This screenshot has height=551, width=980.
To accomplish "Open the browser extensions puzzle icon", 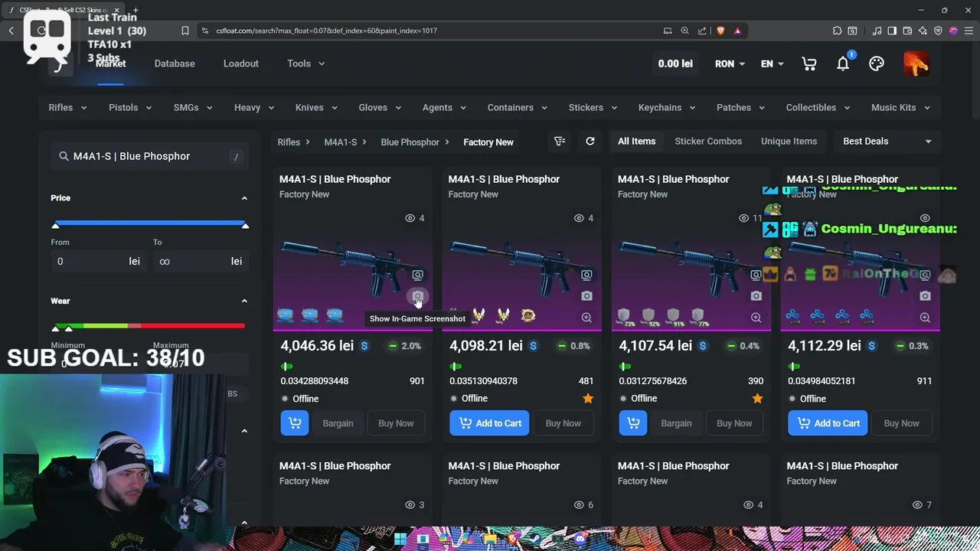I will [x=837, y=31].
